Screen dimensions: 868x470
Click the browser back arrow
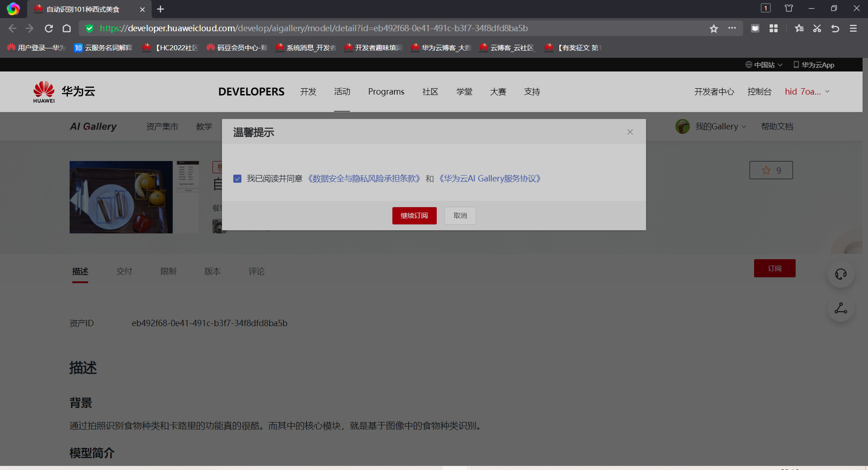[x=13, y=28]
